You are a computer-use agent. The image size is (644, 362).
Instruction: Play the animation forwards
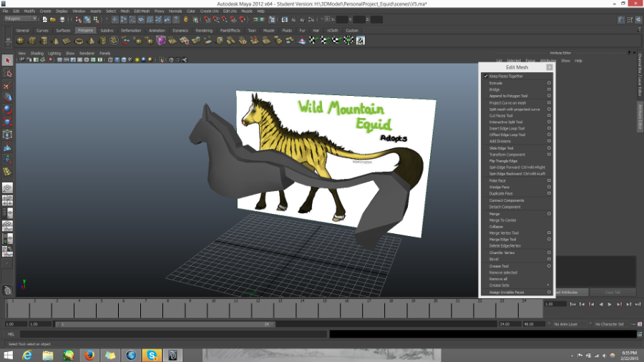tap(610, 305)
